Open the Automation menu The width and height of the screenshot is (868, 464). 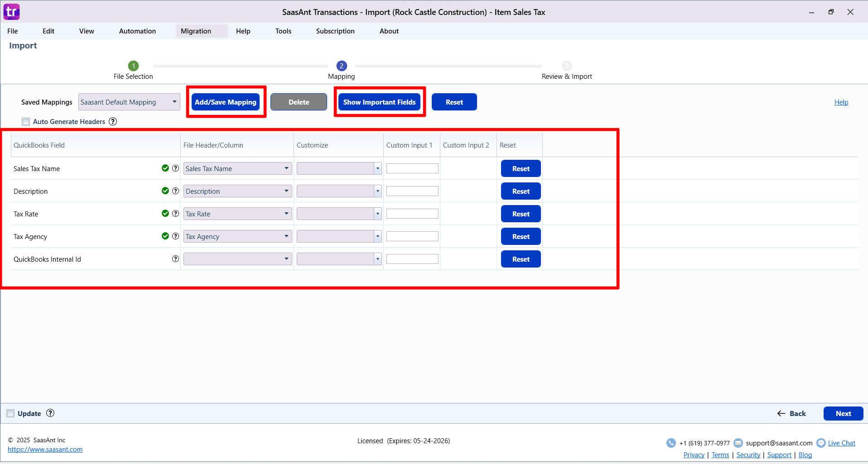tap(137, 31)
